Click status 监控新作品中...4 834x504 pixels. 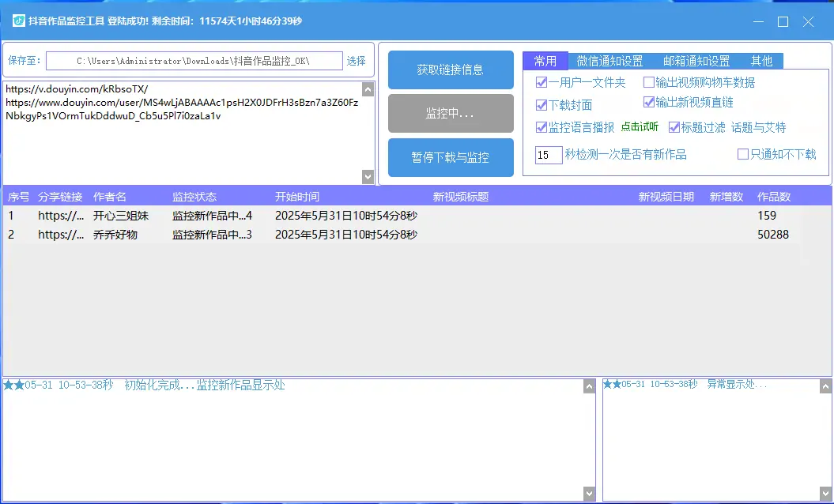(x=212, y=216)
